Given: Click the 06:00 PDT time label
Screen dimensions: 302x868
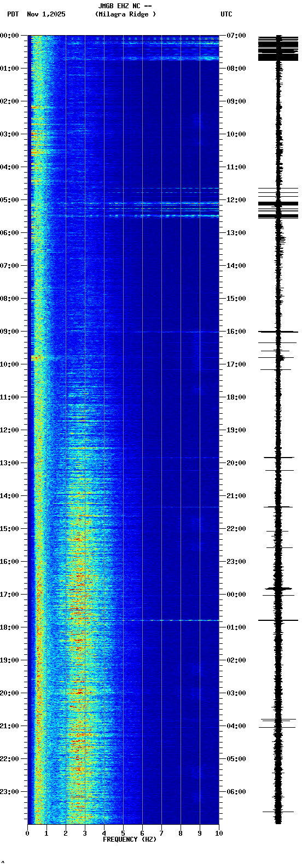Looking at the screenshot, I should (9, 233).
